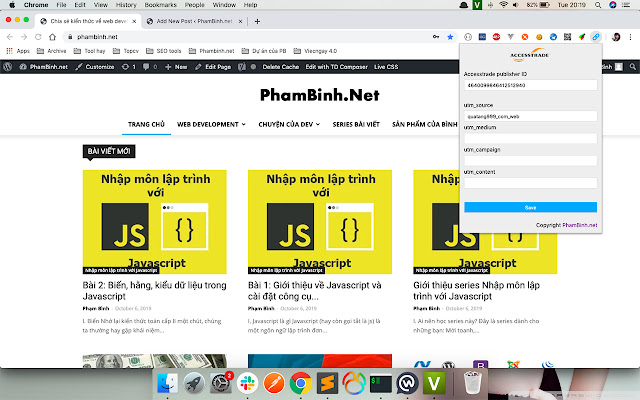Select the TRANG CHỦ nav item
640x400 pixels.
pos(146,124)
